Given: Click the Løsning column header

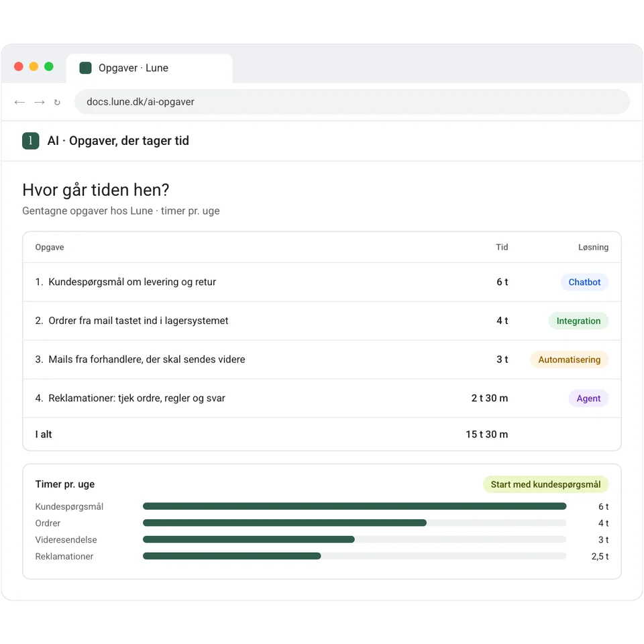Looking at the screenshot, I should (593, 248).
